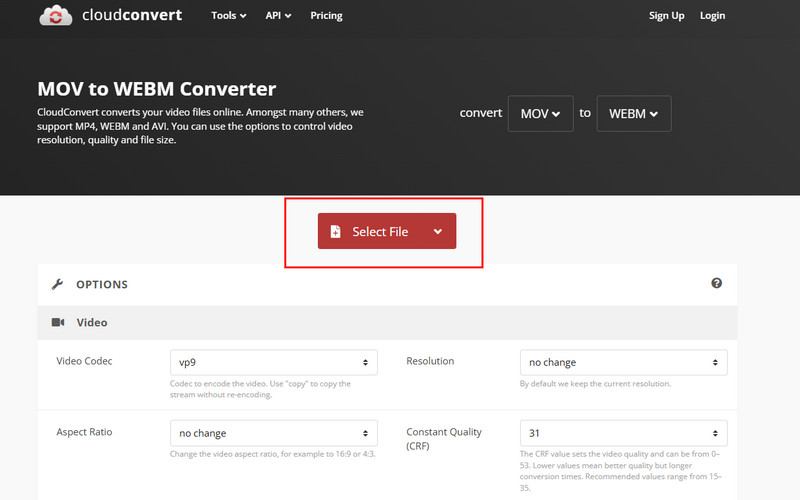Click the cloudconvert brand name text

click(132, 15)
